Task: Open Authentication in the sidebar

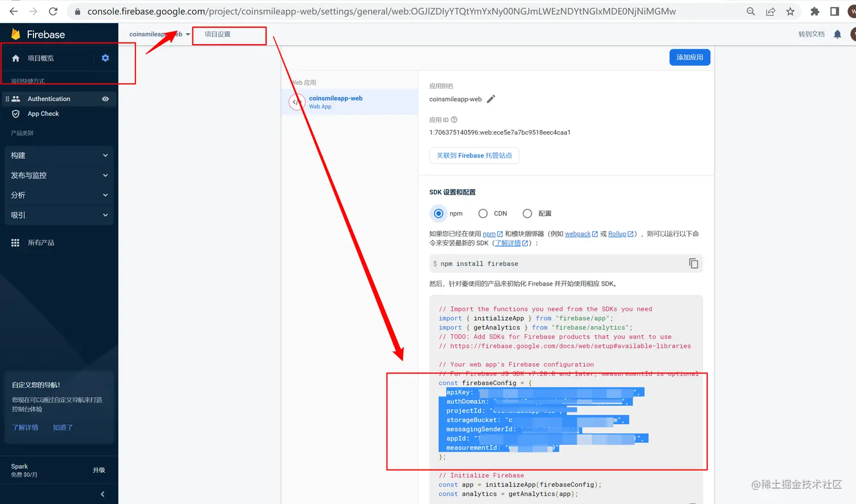Action: 49,99
